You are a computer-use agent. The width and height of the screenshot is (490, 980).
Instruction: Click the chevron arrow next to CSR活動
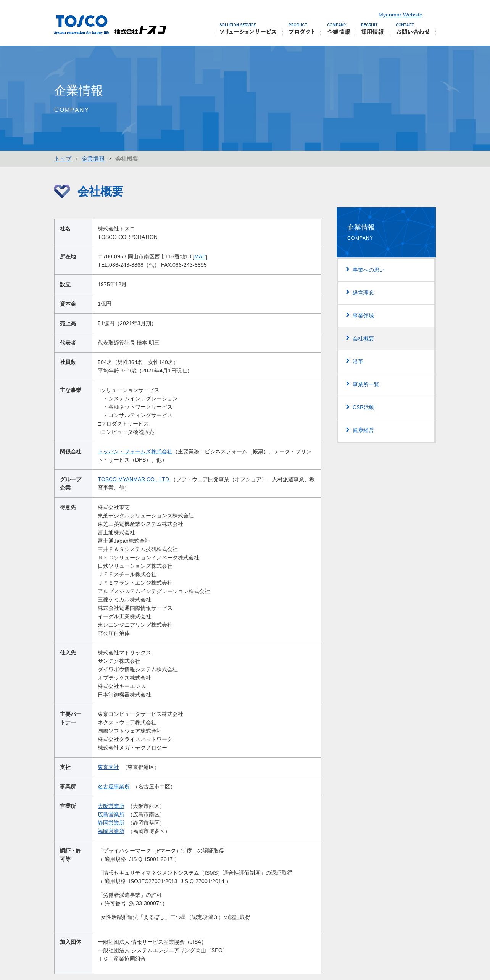point(348,407)
